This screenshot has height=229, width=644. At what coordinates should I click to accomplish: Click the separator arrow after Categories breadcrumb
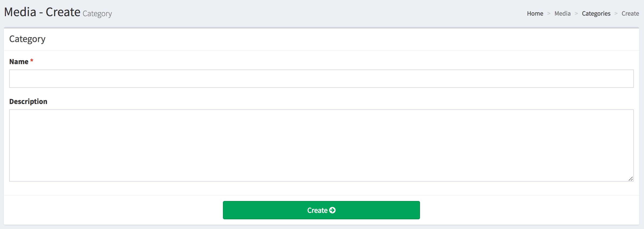616,13
